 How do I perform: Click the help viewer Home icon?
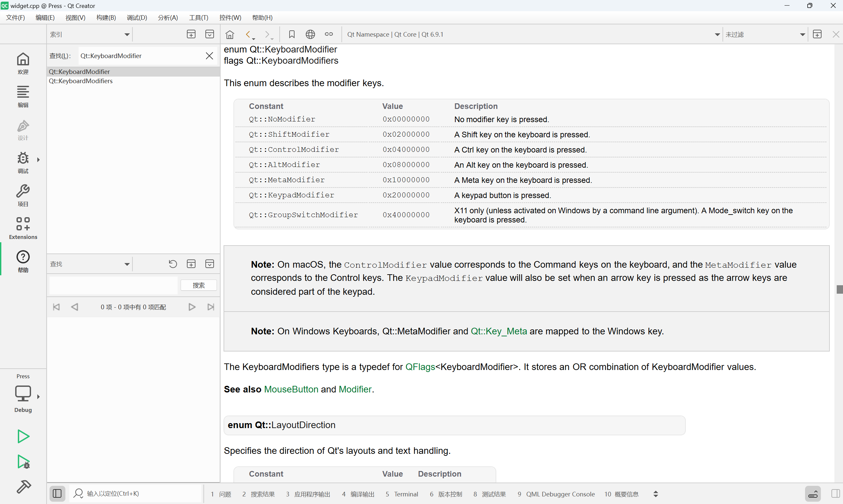(230, 34)
